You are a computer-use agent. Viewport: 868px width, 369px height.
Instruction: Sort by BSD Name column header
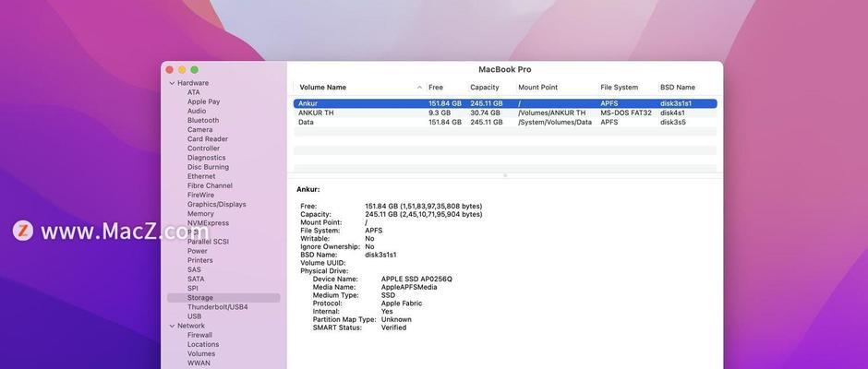point(678,88)
